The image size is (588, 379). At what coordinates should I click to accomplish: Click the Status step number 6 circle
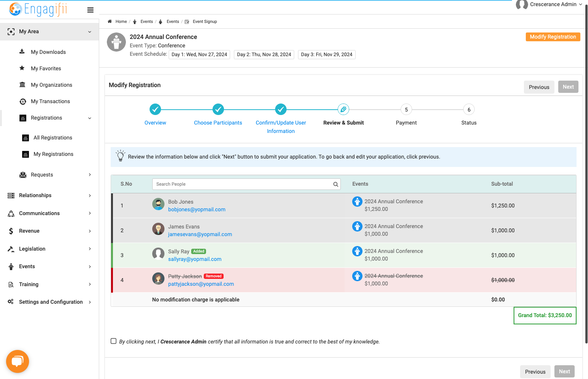pyautogui.click(x=469, y=110)
